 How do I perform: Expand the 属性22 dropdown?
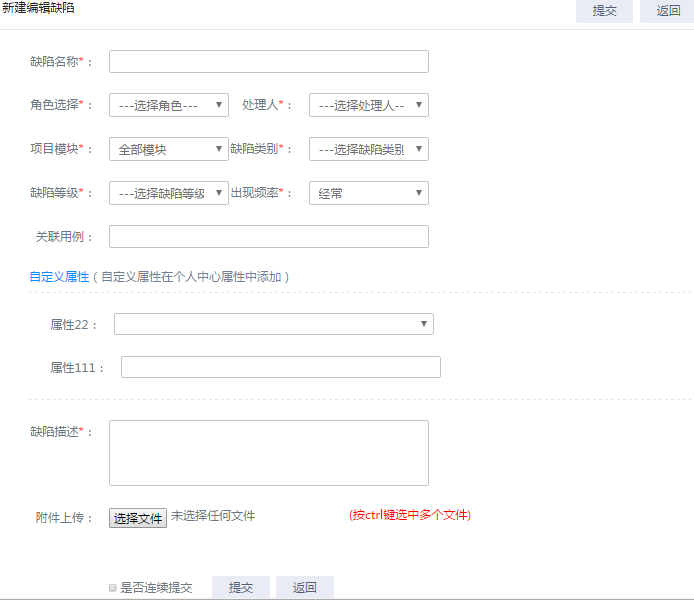tap(273, 324)
